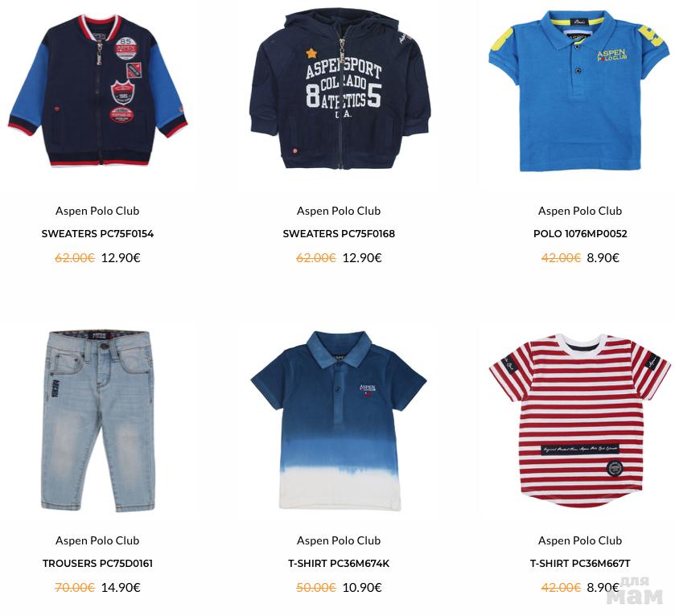Open the red striped t-shirt image

pos(580,421)
